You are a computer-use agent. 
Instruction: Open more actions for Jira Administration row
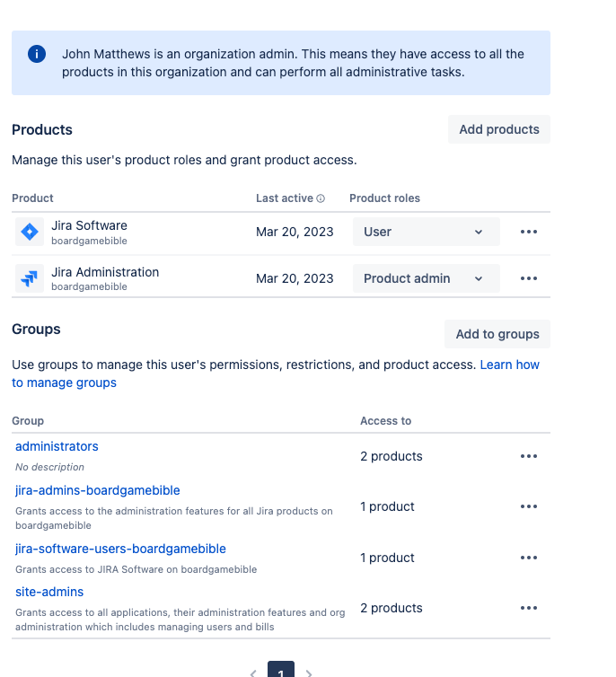529,278
